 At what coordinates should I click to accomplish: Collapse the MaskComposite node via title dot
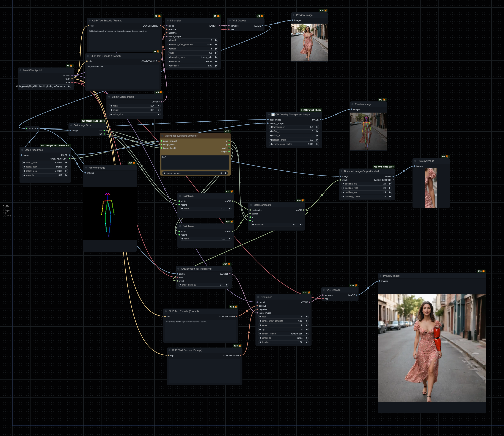tap(251, 205)
